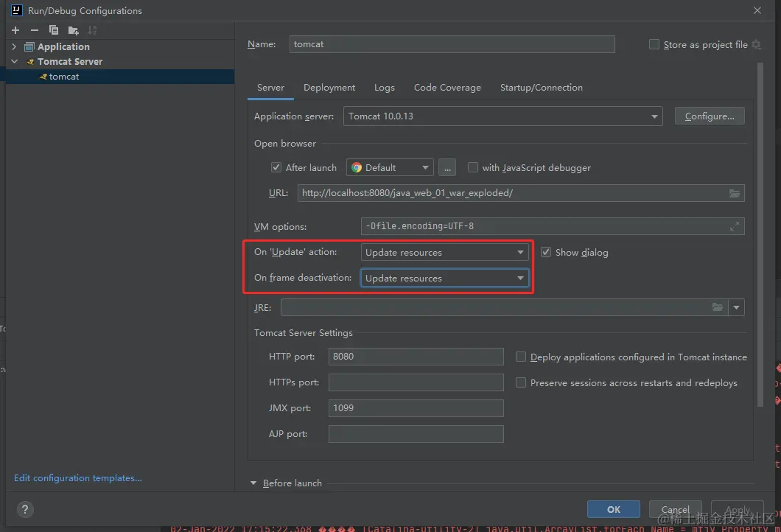Enable Preserve sessions across restarts and redeploys
The height and width of the screenshot is (532, 781).
tap(520, 382)
